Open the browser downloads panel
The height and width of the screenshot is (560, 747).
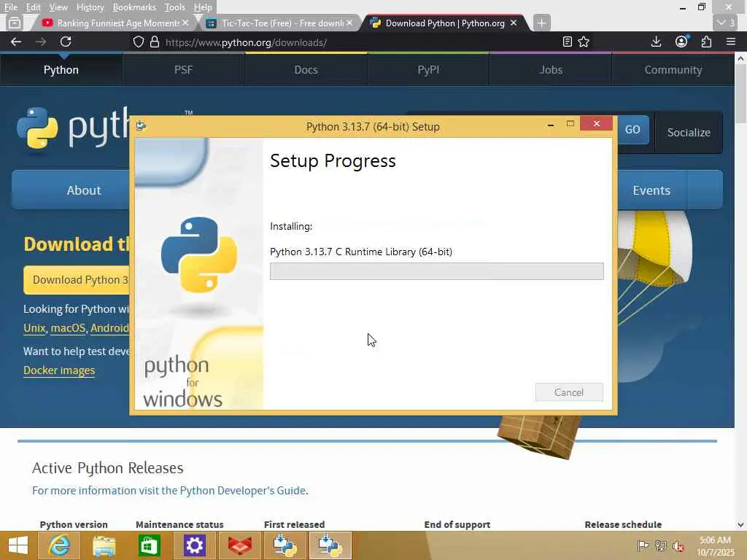pyautogui.click(x=656, y=42)
